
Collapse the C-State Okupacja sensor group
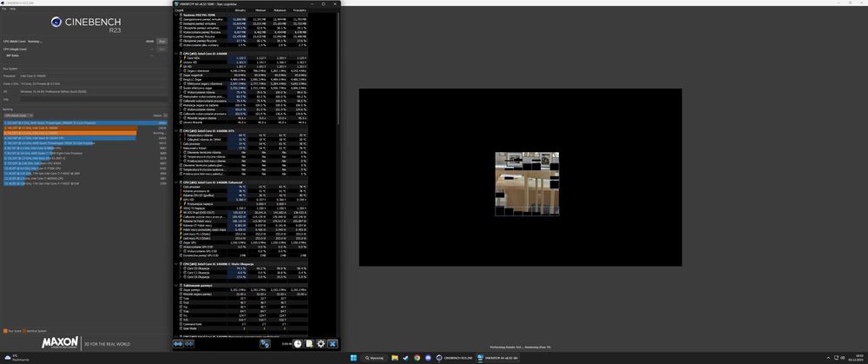click(x=176, y=264)
